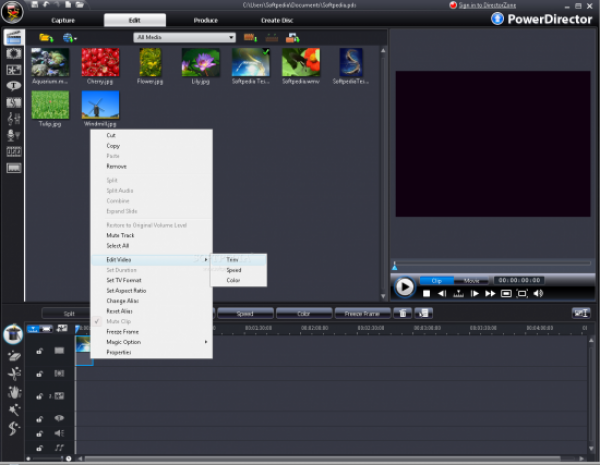Click fast forward in preview controls
Image resolution: width=600 pixels, height=465 pixels.
click(490, 294)
